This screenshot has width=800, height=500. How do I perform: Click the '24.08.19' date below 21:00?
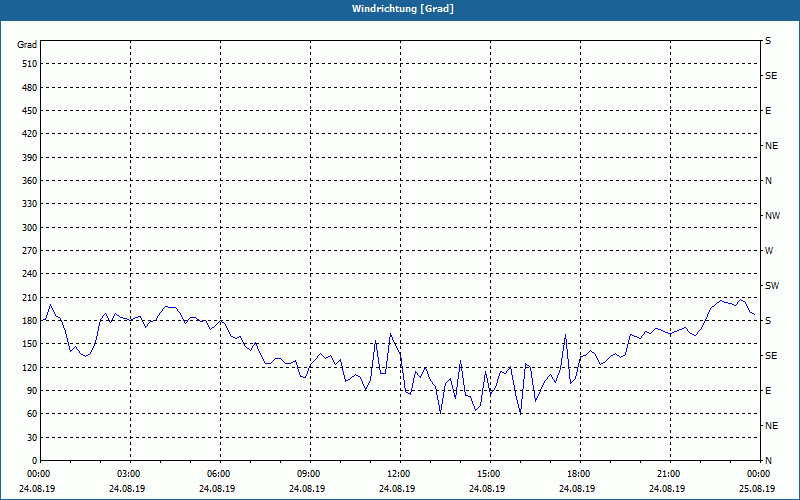click(667, 488)
